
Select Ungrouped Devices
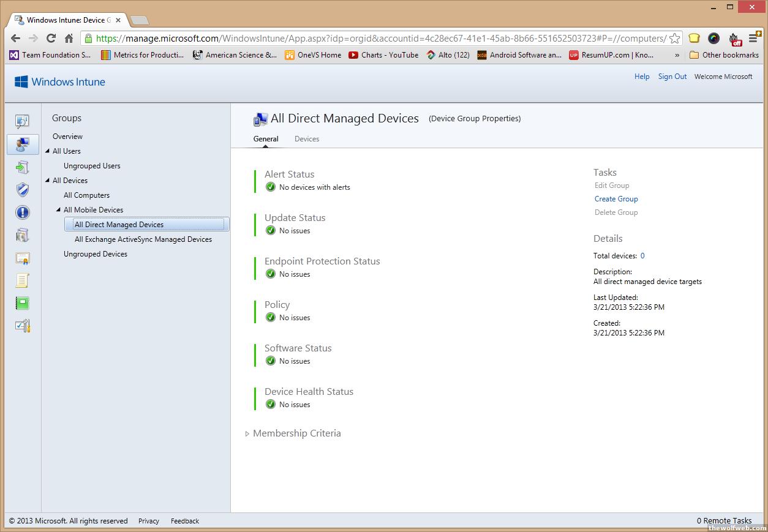[96, 254]
